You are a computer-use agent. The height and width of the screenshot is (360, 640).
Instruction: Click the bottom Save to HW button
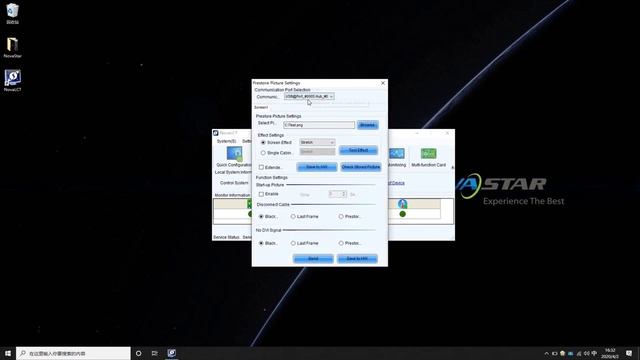pos(357,259)
